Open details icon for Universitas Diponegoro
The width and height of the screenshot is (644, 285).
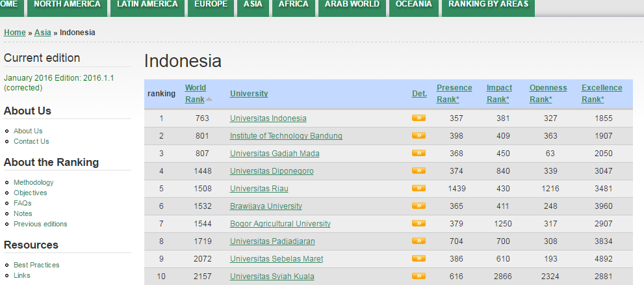(x=419, y=170)
